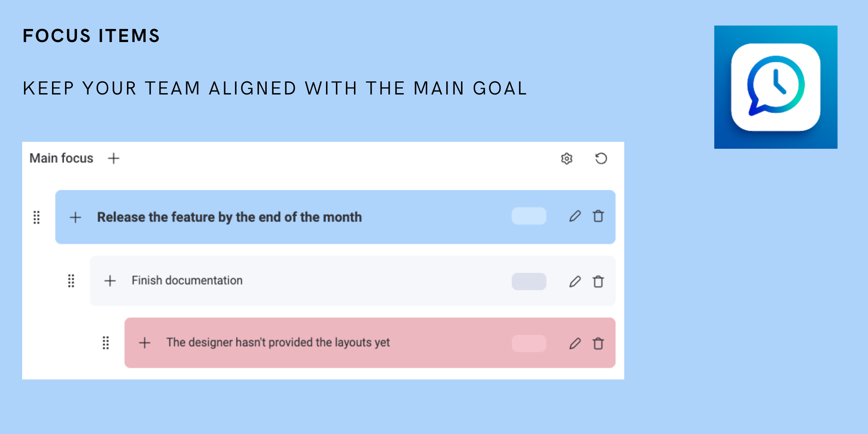
Task: Add sub-item under Finish documentation
Action: tap(110, 281)
